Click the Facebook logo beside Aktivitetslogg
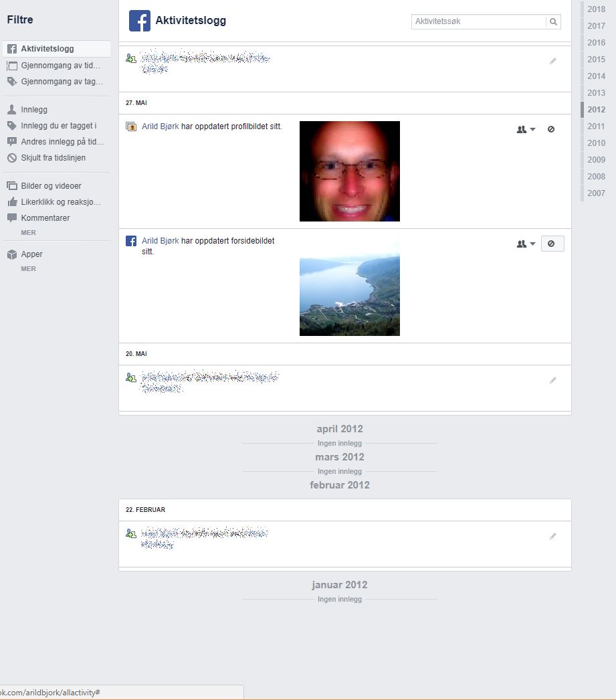Image resolution: width=616 pixels, height=700 pixels. (x=140, y=21)
